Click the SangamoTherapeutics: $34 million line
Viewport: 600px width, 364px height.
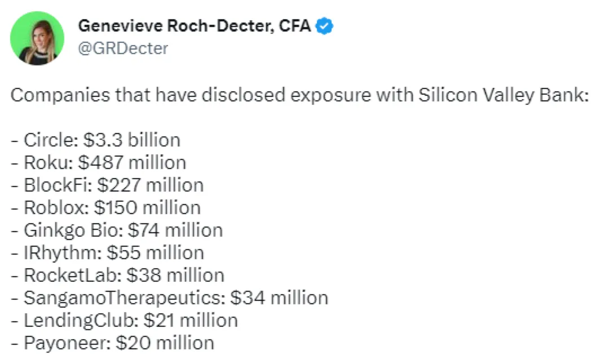[170, 298]
